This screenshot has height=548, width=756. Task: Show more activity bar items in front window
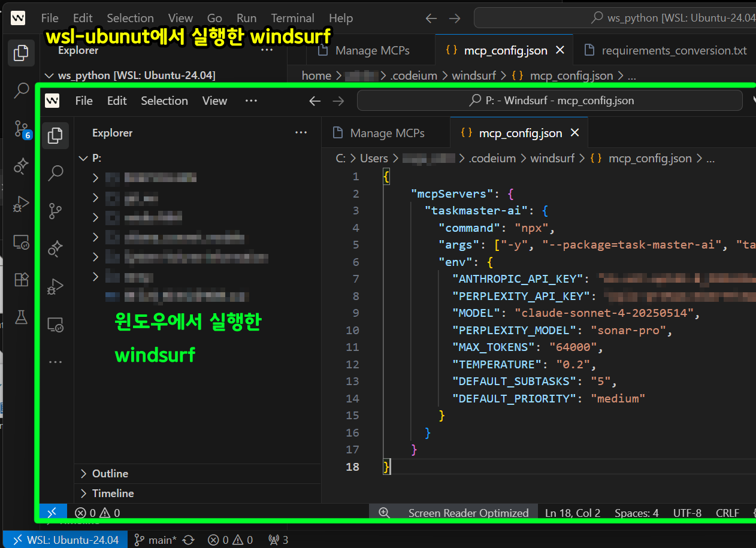55,362
